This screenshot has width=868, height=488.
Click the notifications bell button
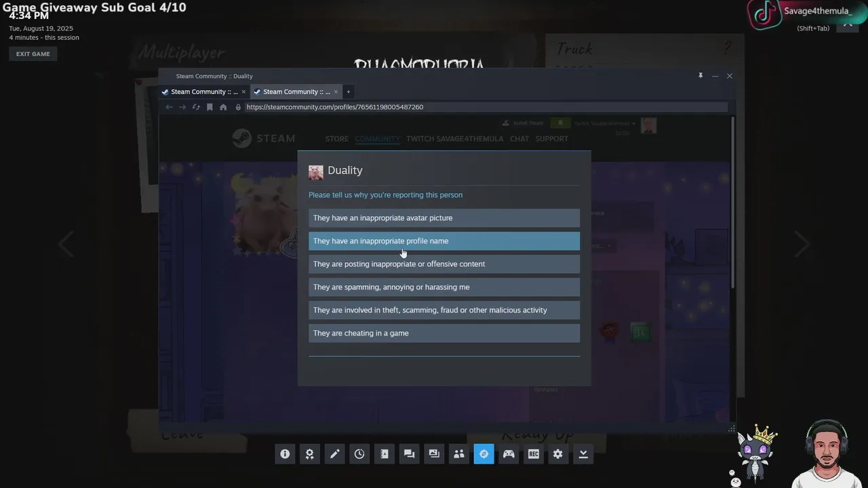(x=560, y=123)
